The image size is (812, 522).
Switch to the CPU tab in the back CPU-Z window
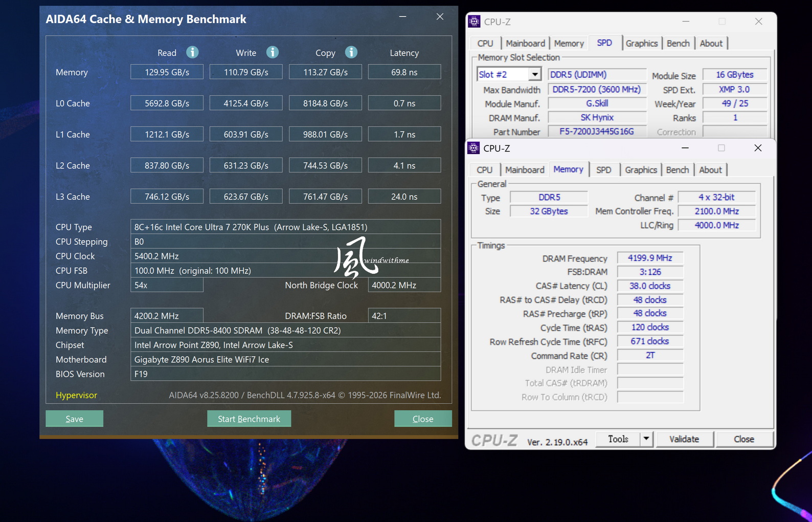(485, 43)
